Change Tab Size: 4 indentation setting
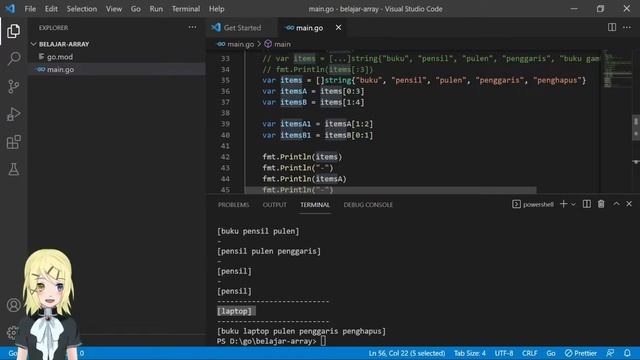 point(470,353)
